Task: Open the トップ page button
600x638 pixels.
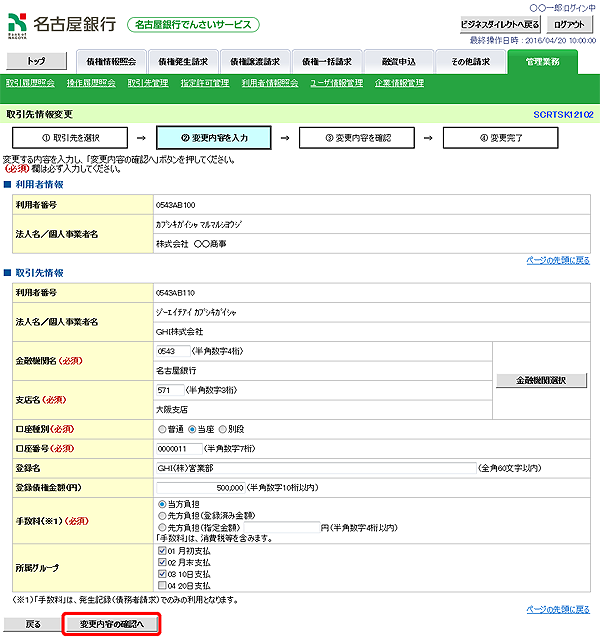Action: (x=36, y=61)
